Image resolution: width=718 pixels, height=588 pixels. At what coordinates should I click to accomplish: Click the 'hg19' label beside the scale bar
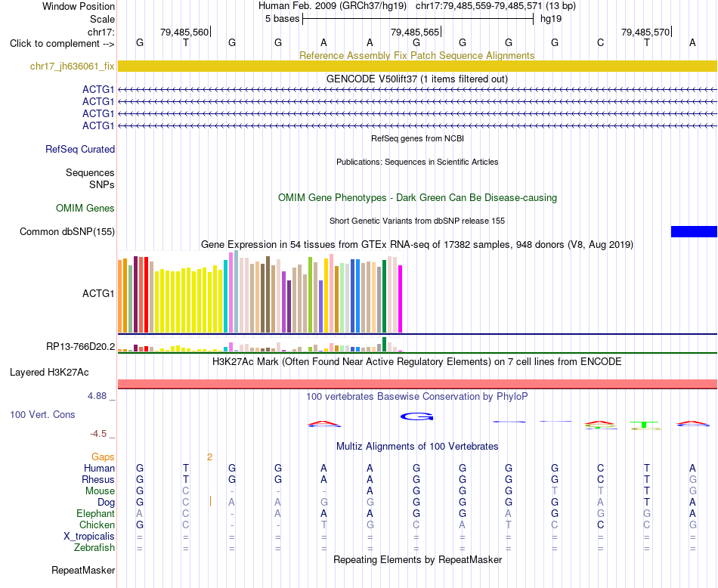point(551,19)
